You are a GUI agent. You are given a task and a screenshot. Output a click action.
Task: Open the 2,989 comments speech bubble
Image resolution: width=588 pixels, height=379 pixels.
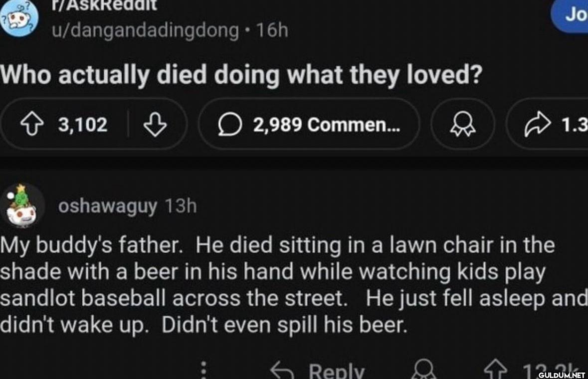click(309, 124)
